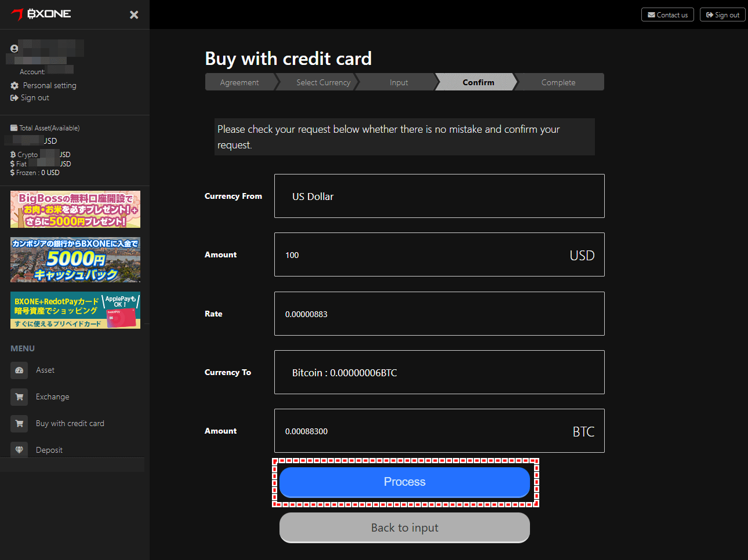
Task: Select the Confirm step
Action: pos(478,82)
